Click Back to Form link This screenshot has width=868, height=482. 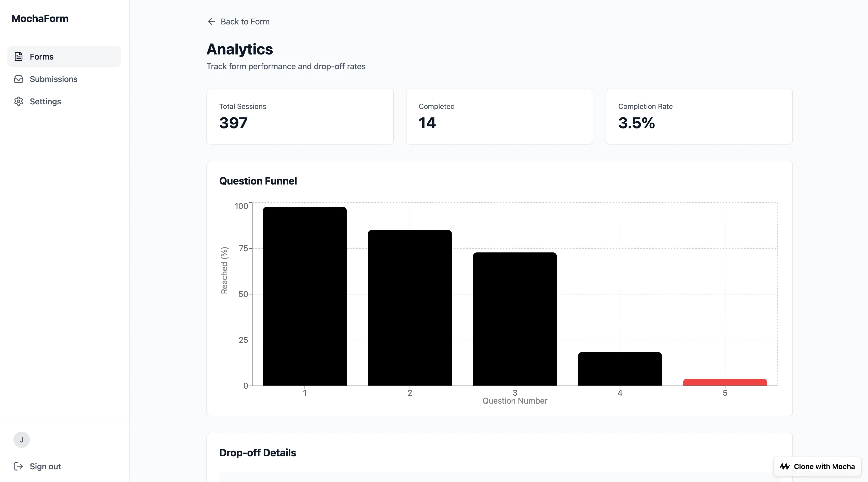click(245, 21)
